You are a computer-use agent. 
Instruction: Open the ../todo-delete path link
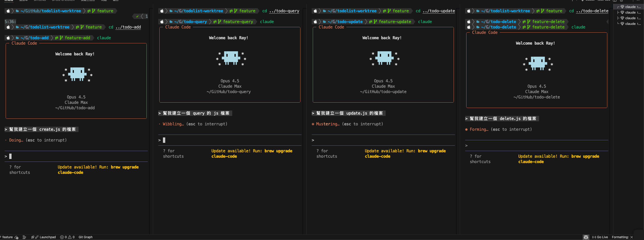click(x=592, y=11)
